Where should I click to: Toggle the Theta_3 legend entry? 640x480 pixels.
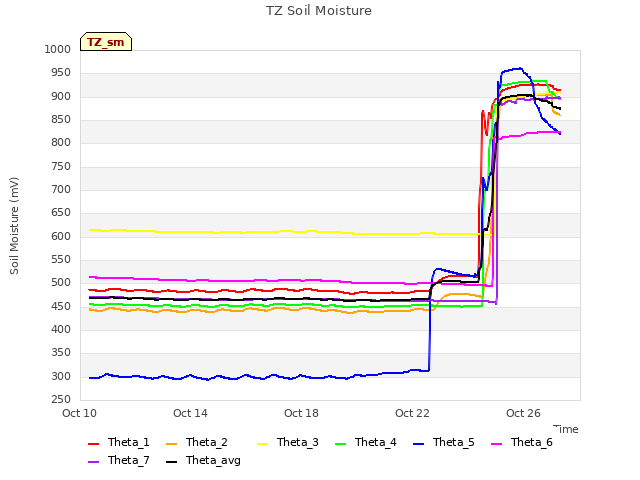[288, 442]
